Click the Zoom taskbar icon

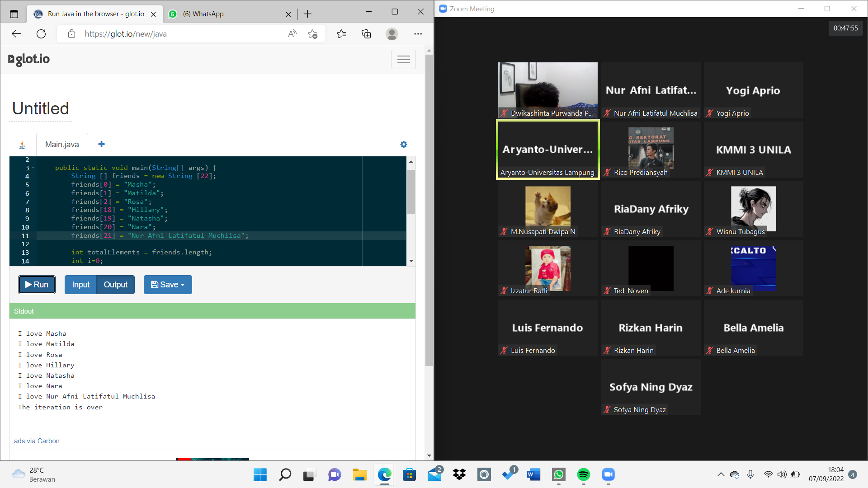coord(608,475)
